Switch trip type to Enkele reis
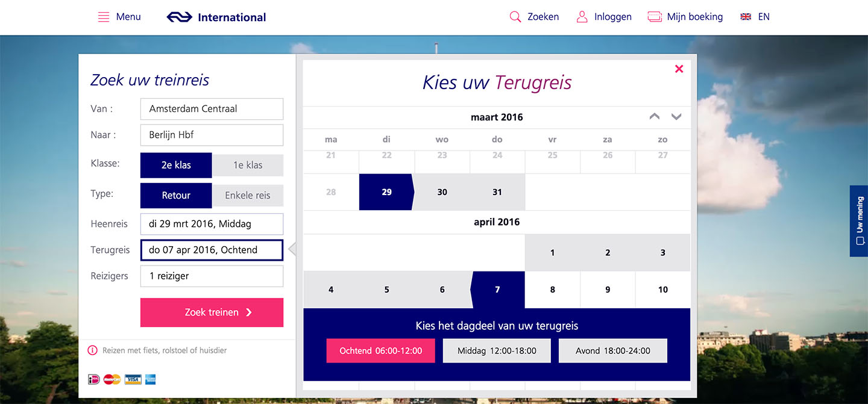Viewport: 868px width, 404px height. 248,195
